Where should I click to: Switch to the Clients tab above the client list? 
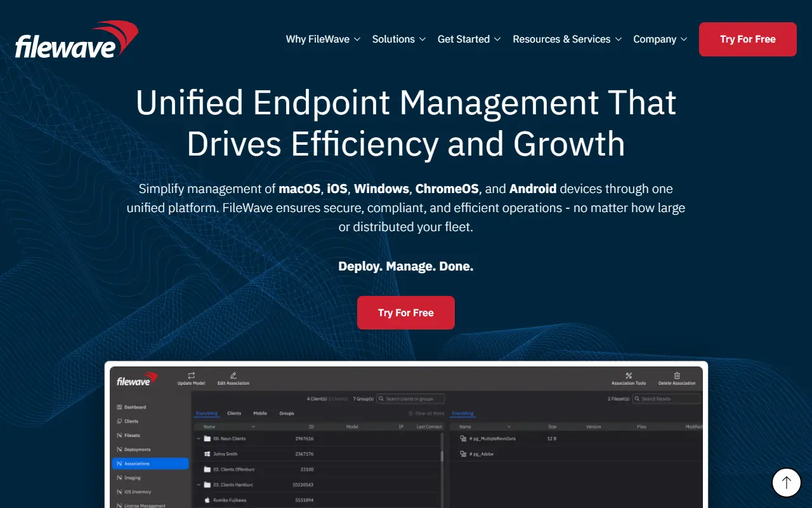click(234, 413)
